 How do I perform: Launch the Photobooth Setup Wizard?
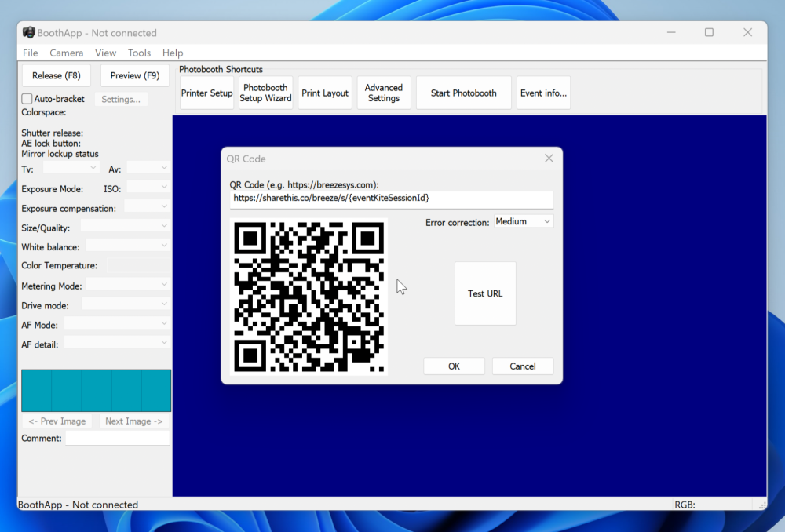[x=265, y=93]
